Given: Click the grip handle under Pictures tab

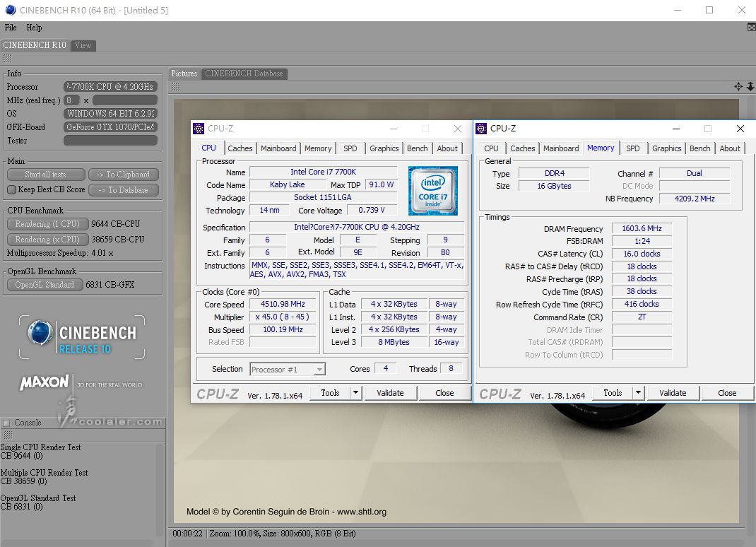Looking at the screenshot, I should pos(175,87).
